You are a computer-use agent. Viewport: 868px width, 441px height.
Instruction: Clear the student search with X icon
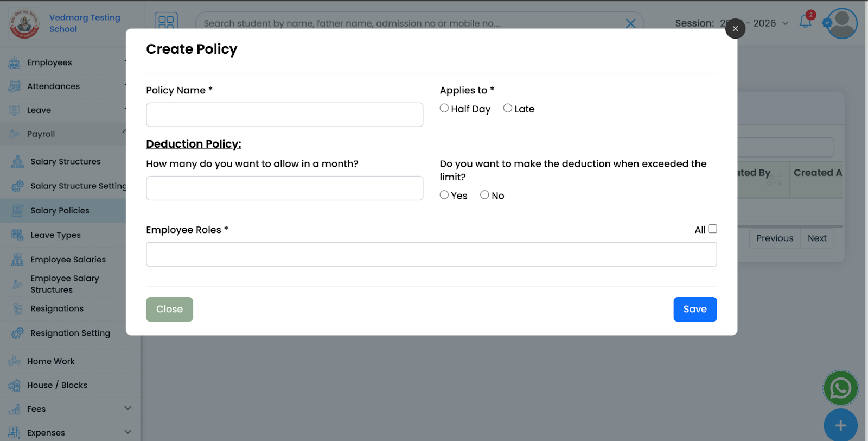pyautogui.click(x=630, y=23)
